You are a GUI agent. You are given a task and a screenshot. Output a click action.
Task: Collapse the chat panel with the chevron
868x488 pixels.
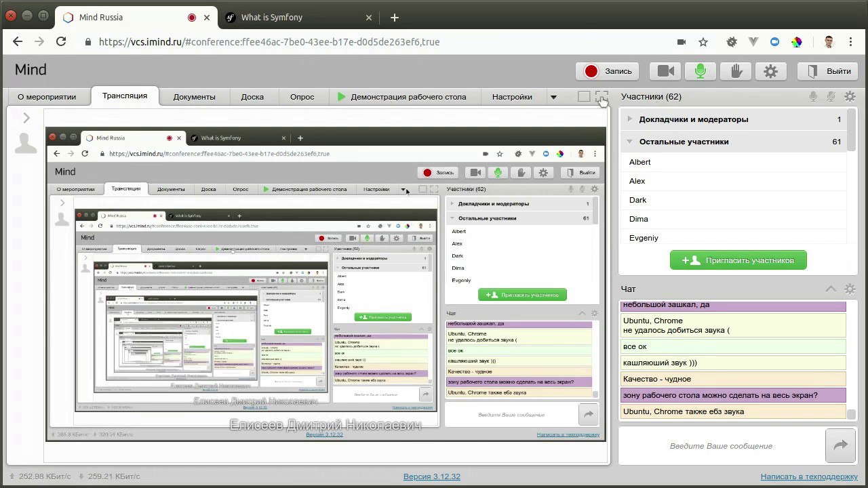click(x=831, y=289)
